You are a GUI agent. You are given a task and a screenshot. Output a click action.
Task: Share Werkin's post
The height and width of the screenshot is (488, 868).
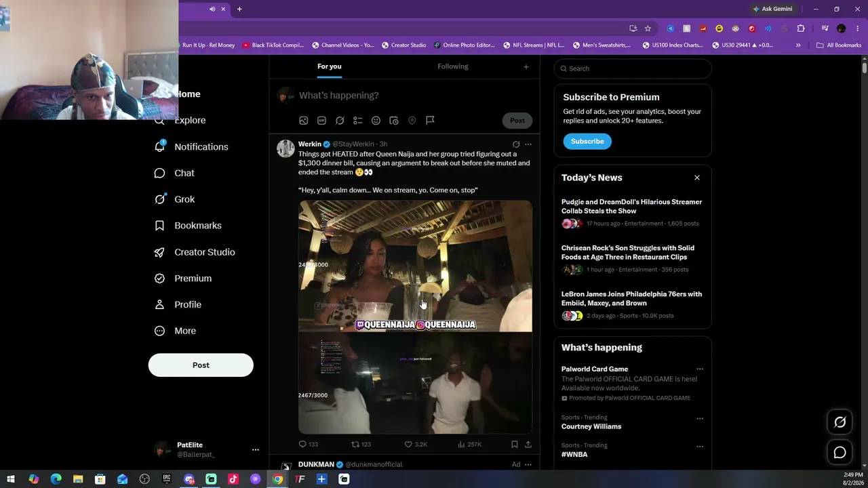point(528,445)
